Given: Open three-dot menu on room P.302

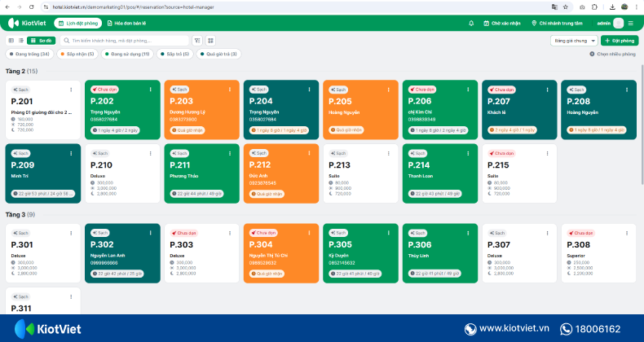Looking at the screenshot, I should (x=150, y=233).
